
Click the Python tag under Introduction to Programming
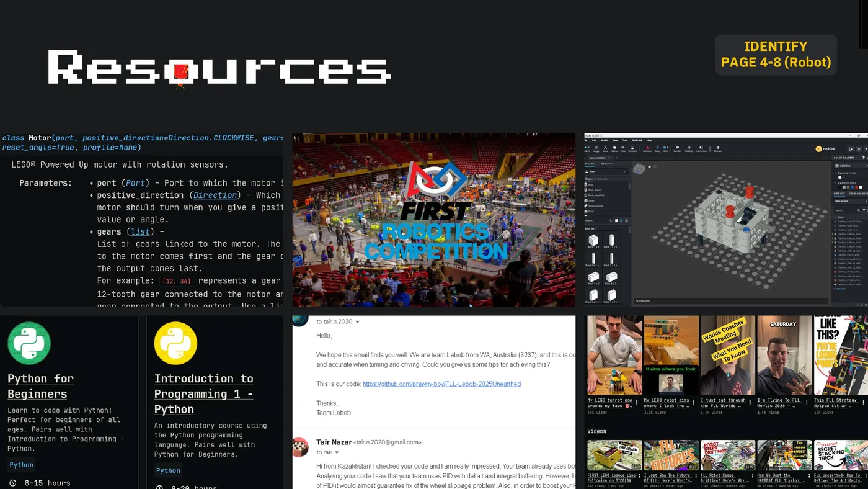pyautogui.click(x=168, y=470)
